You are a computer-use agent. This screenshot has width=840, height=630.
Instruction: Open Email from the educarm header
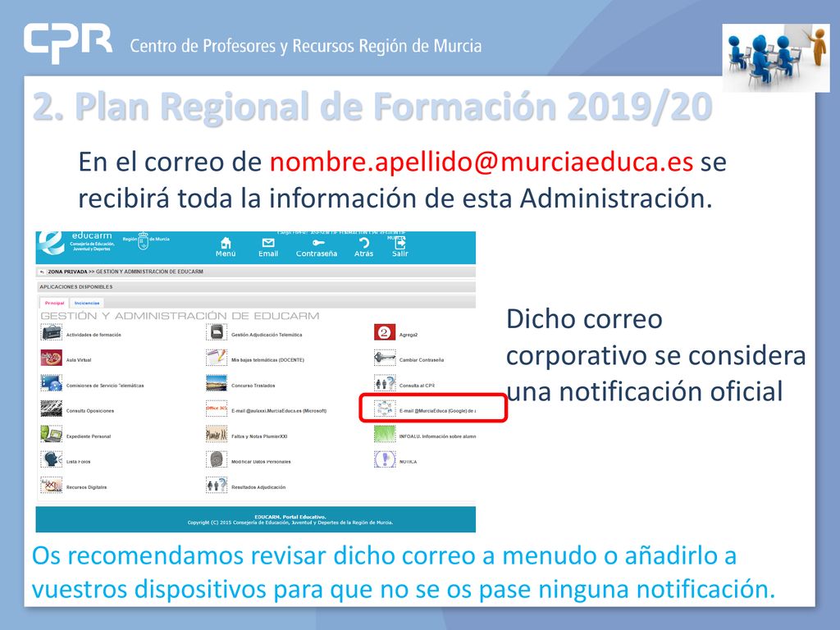[268, 248]
